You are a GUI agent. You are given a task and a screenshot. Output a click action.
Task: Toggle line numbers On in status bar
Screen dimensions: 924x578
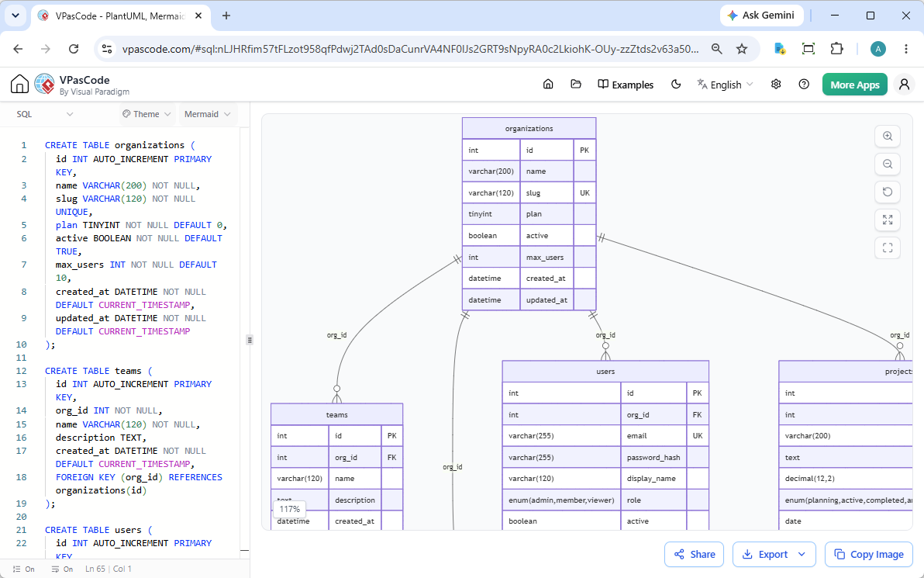(x=23, y=569)
